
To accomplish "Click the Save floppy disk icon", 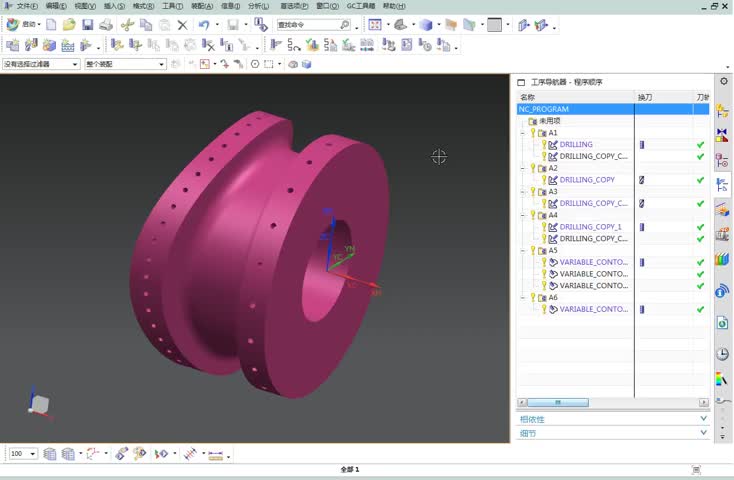I will point(87,25).
